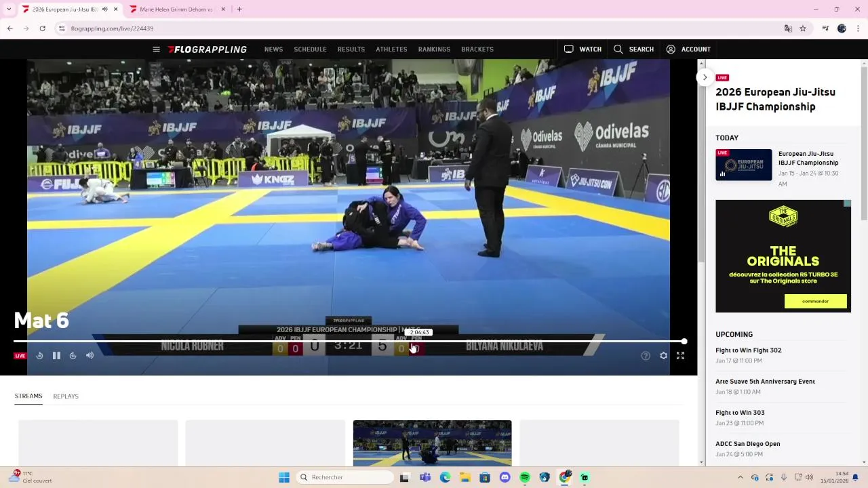Open the Mat stream thumbnail below
868x488 pixels.
click(x=432, y=443)
